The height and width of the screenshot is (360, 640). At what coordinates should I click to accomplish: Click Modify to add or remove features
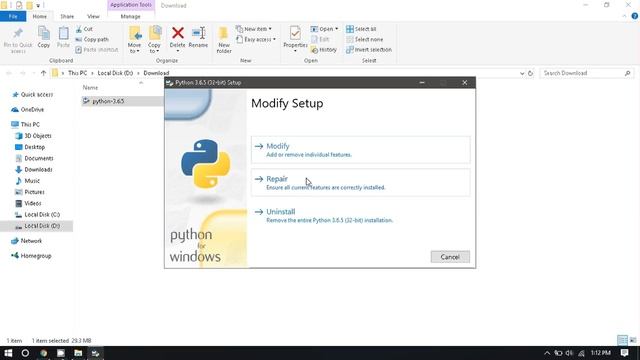tap(360, 150)
